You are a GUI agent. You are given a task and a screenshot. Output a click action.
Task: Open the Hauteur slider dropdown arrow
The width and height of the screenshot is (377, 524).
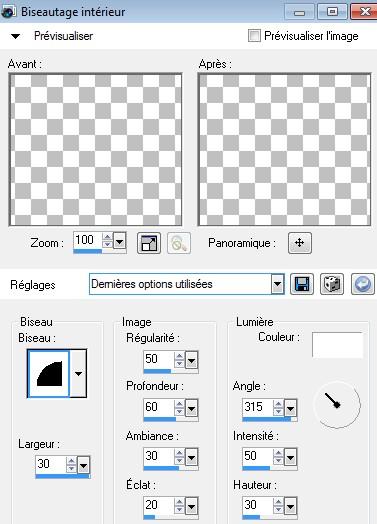pos(290,506)
